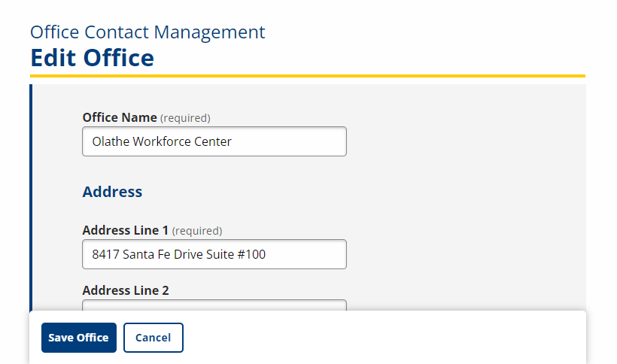Viewport: 617px width, 364px height.
Task: Click the Edit Office page heading
Action: 92,58
